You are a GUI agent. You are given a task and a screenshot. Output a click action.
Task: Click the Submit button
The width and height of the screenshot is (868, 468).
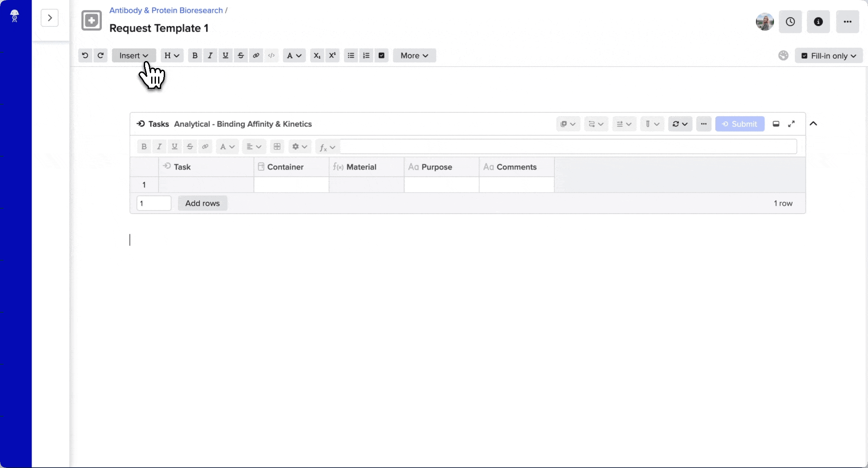point(740,124)
